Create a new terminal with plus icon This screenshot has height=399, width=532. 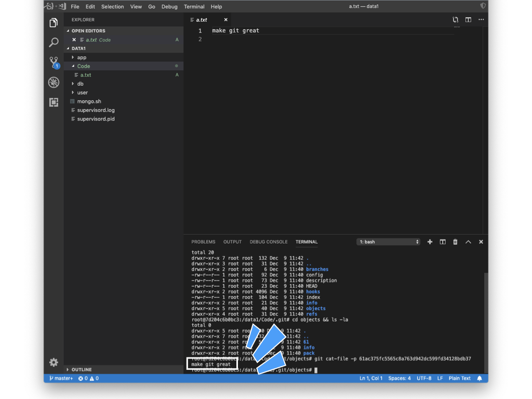click(430, 242)
